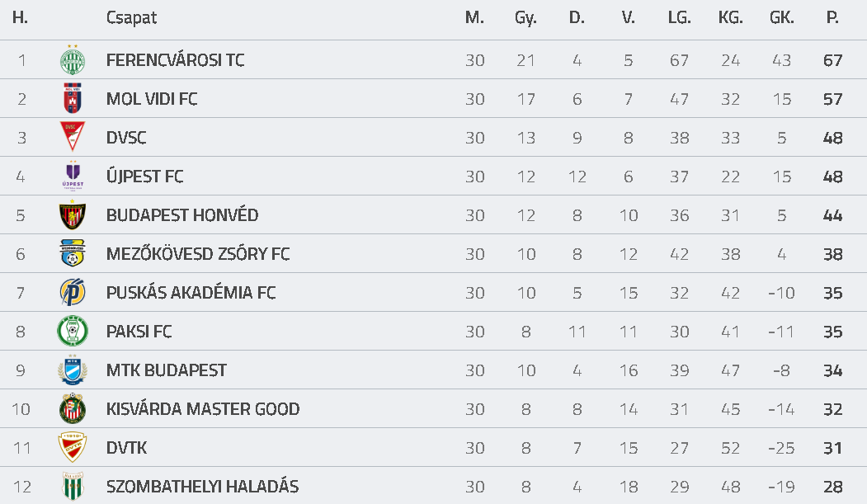867x504 pixels.
Task: Open PUSKÁS AKADÉMIA FC team page
Action: click(x=191, y=292)
